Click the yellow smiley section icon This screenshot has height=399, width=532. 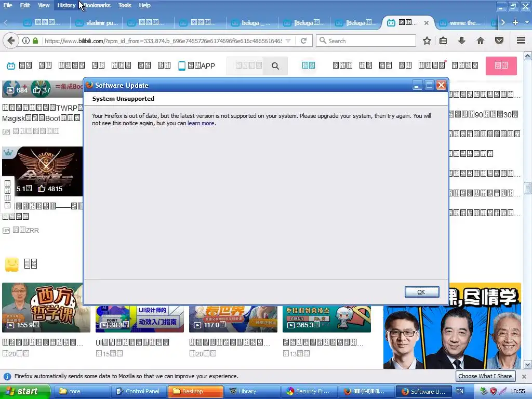pyautogui.click(x=11, y=264)
